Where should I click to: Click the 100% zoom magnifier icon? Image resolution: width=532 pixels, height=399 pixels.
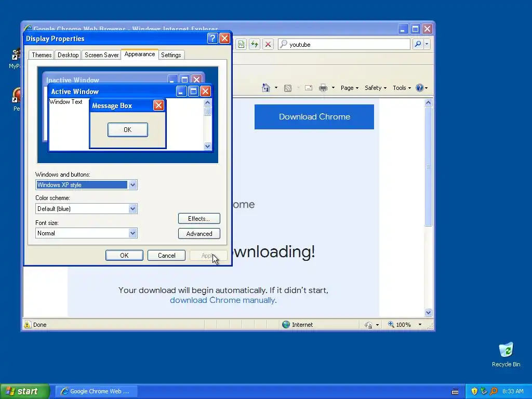(391, 324)
